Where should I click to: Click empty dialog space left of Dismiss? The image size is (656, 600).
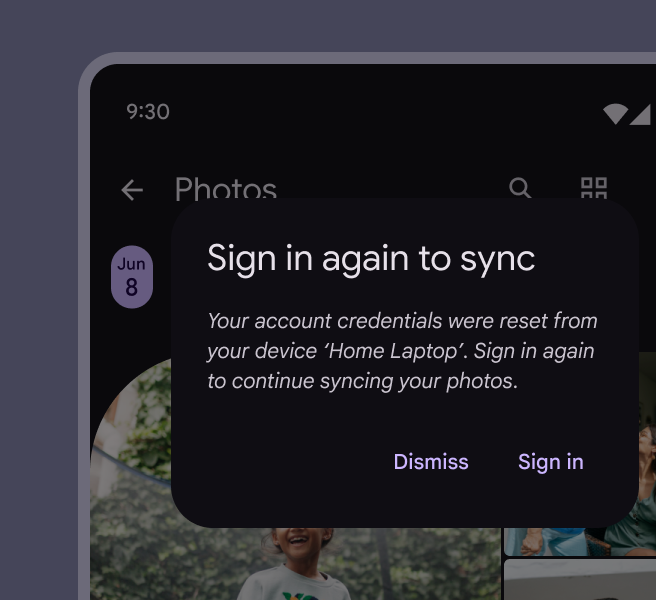click(280, 462)
